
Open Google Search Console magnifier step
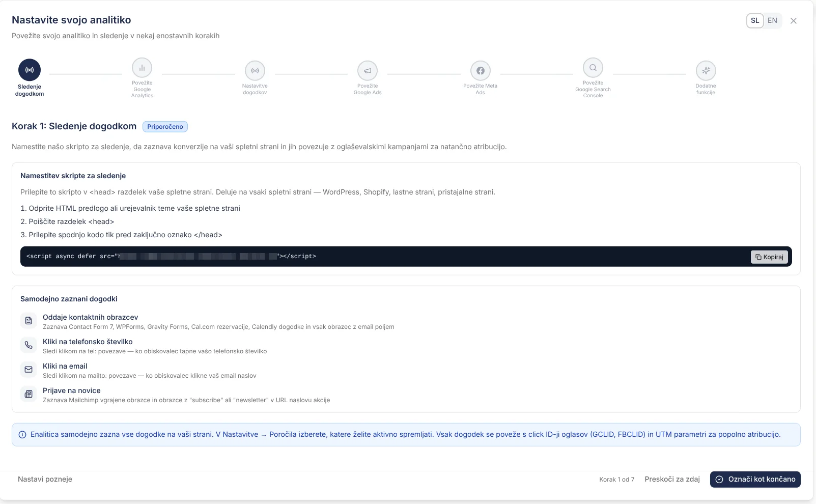(x=593, y=68)
